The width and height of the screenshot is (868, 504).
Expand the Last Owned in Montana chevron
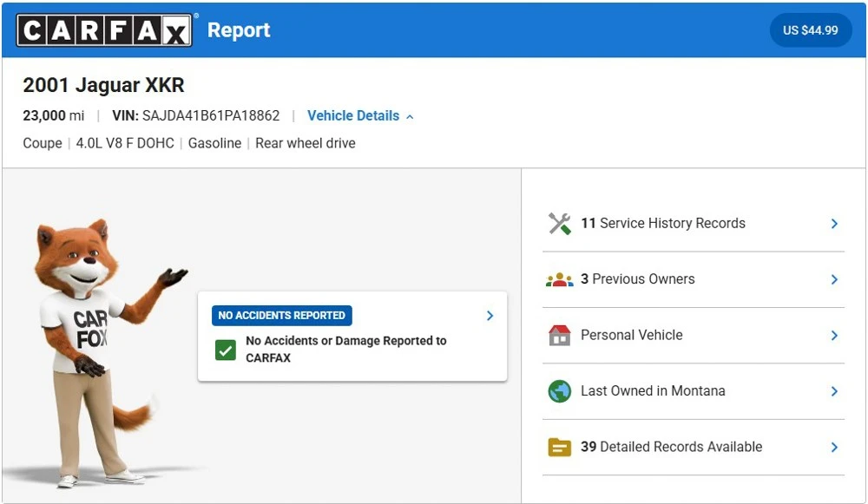(x=834, y=391)
